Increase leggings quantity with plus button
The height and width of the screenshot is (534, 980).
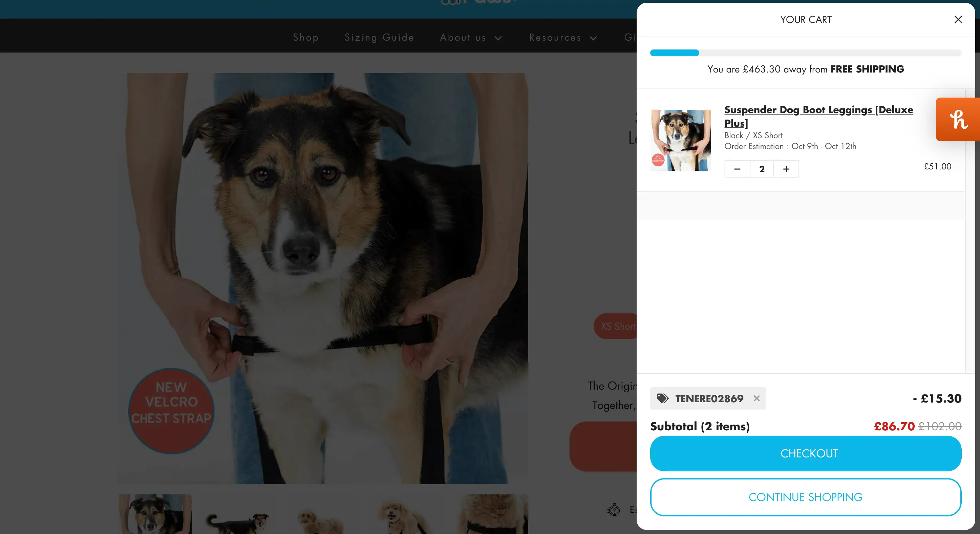point(786,169)
